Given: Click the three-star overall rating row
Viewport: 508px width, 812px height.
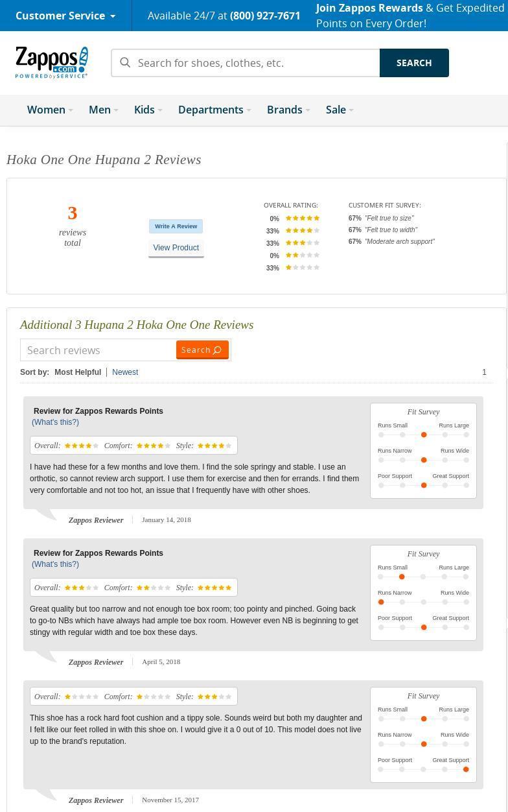Looking at the screenshot, I should click(x=293, y=243).
